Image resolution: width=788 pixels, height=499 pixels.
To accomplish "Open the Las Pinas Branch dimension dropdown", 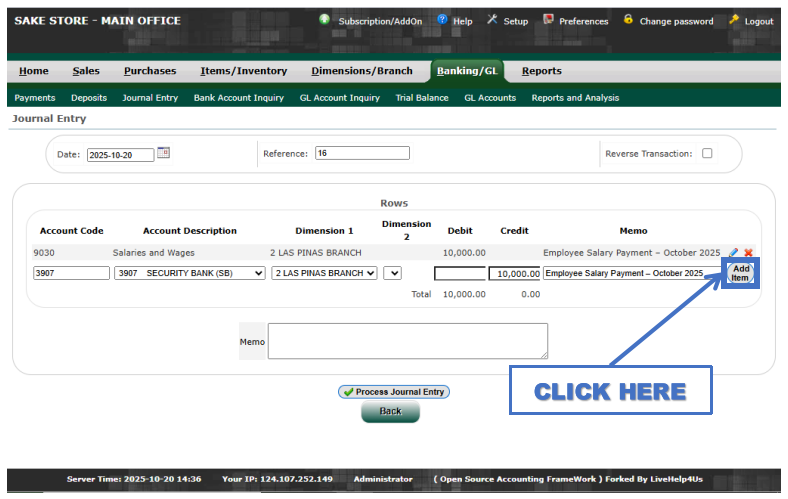I will (x=324, y=273).
